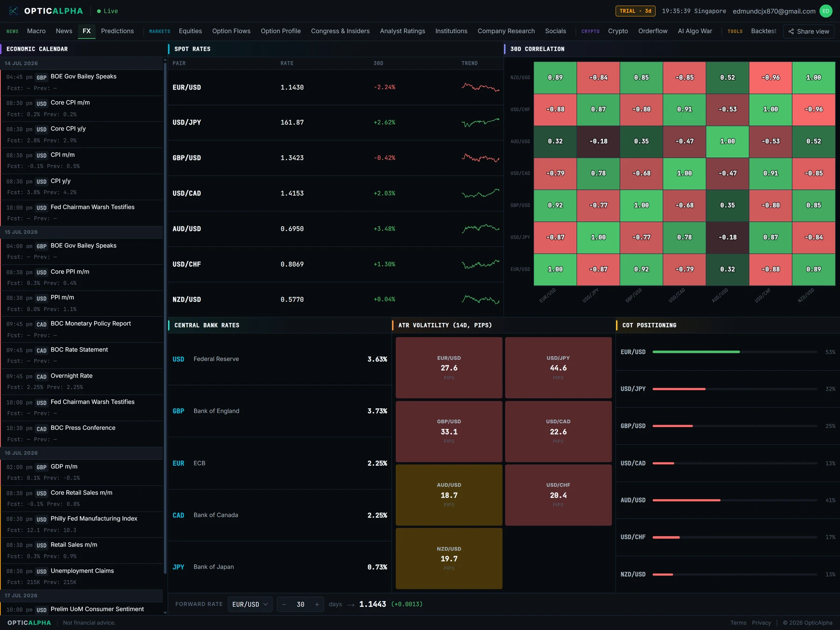Open the Macro tab
Viewport: 840px width, 630px height.
coord(36,31)
